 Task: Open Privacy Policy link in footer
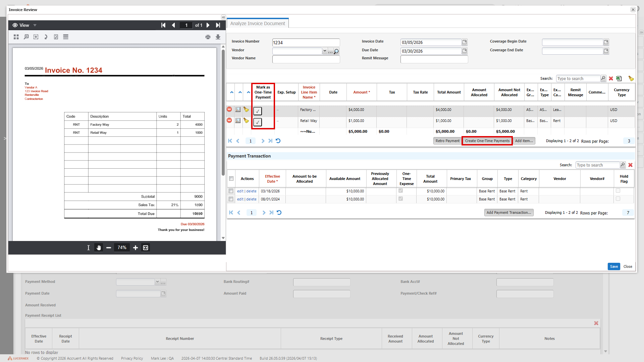[x=132, y=358]
